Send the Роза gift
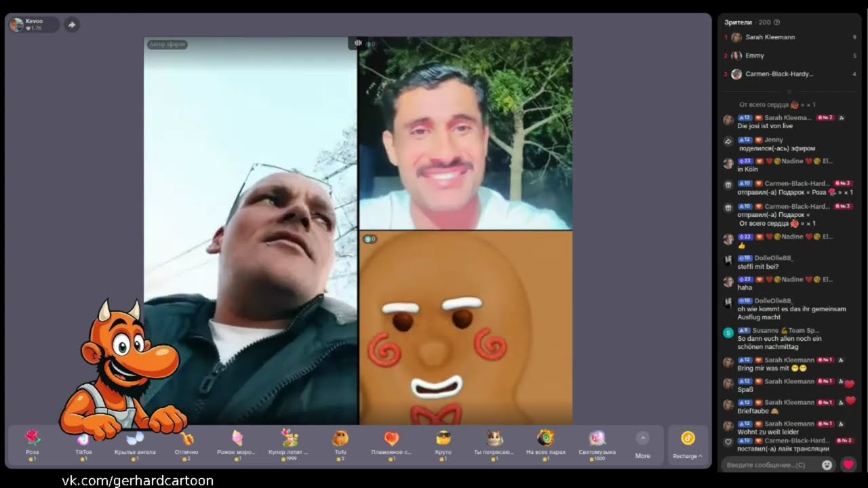 point(33,445)
